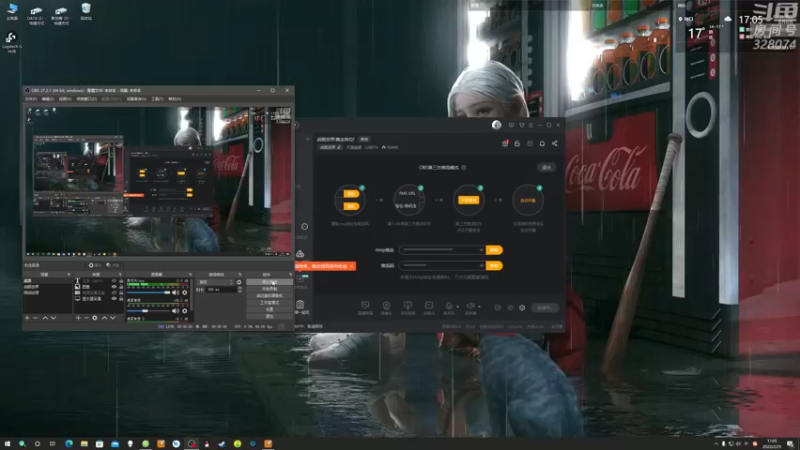Toggle lock on the text source row
The image size is (800, 450).
pyautogui.click(x=121, y=281)
